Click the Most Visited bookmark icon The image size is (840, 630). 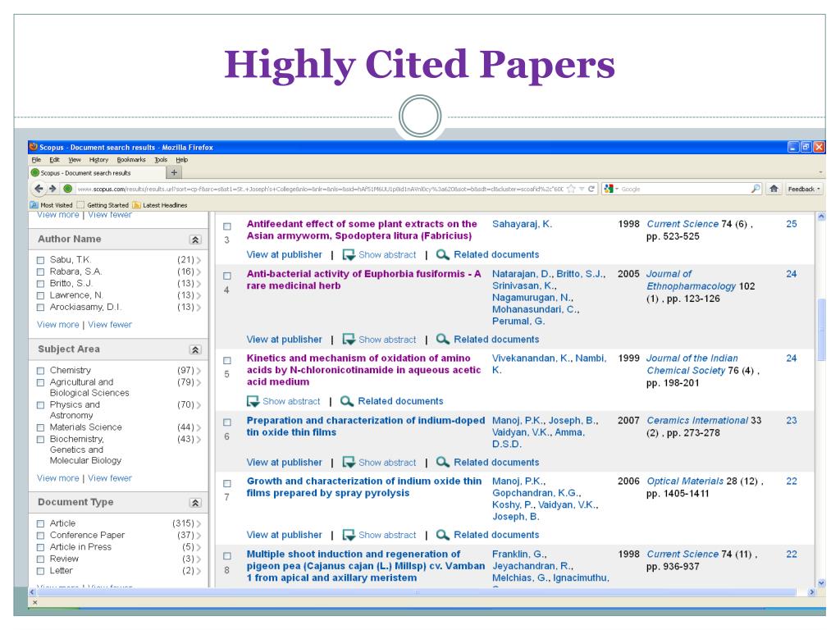tap(34, 204)
